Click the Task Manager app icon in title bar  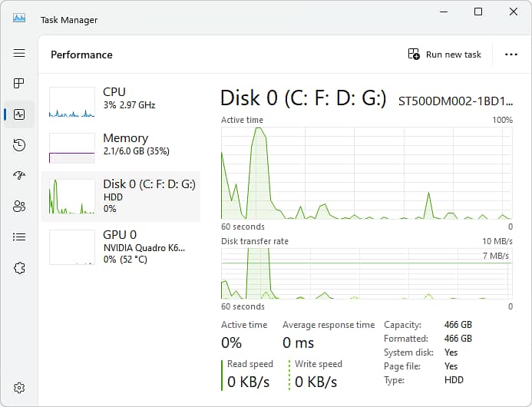(x=19, y=18)
